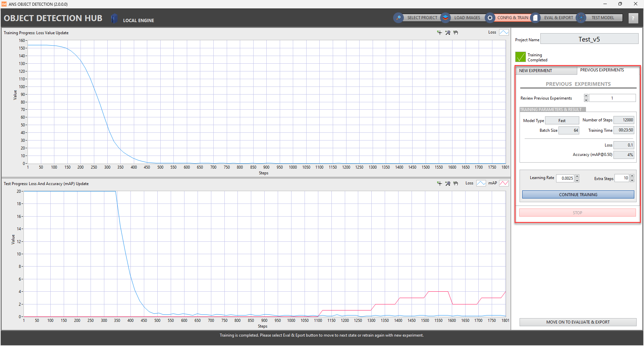Image resolution: width=644 pixels, height=346 pixels.
Task: Click the Config & Train gear icon
Action: (490, 18)
